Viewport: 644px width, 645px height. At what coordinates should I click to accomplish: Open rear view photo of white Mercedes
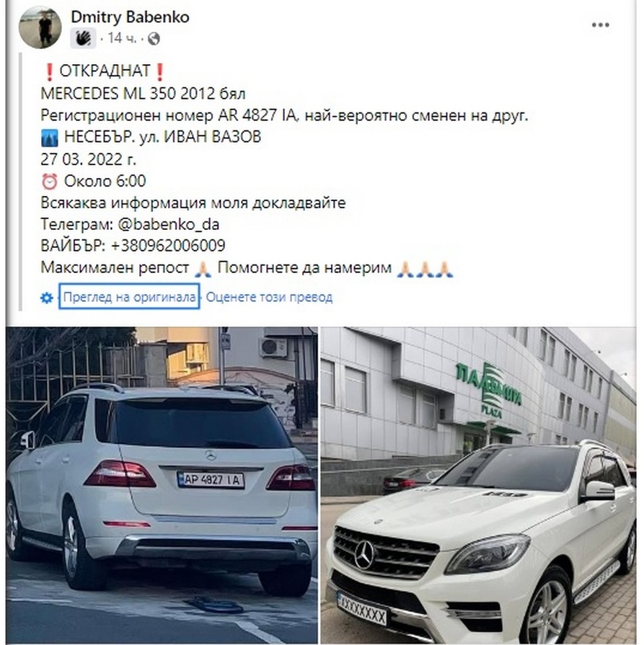click(162, 486)
